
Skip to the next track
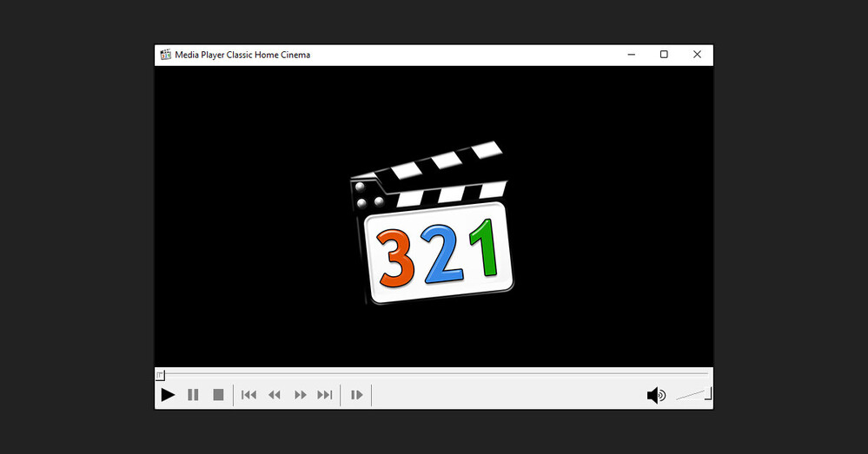325,395
